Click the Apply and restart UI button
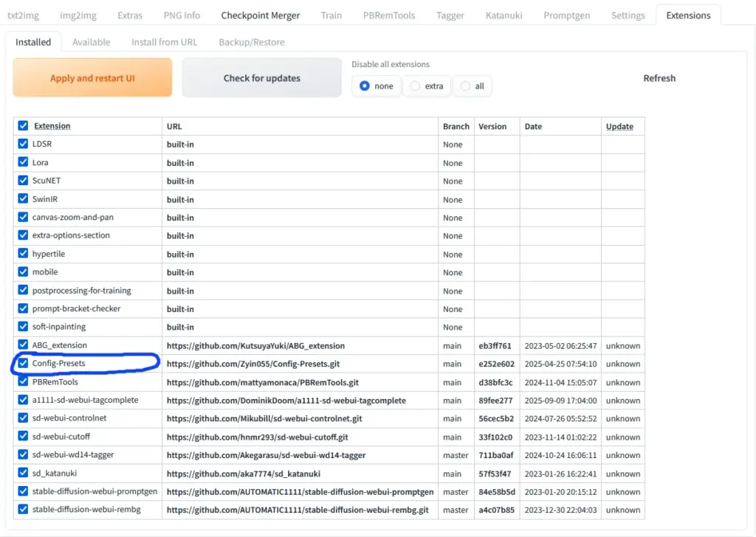756x537 pixels. (92, 77)
